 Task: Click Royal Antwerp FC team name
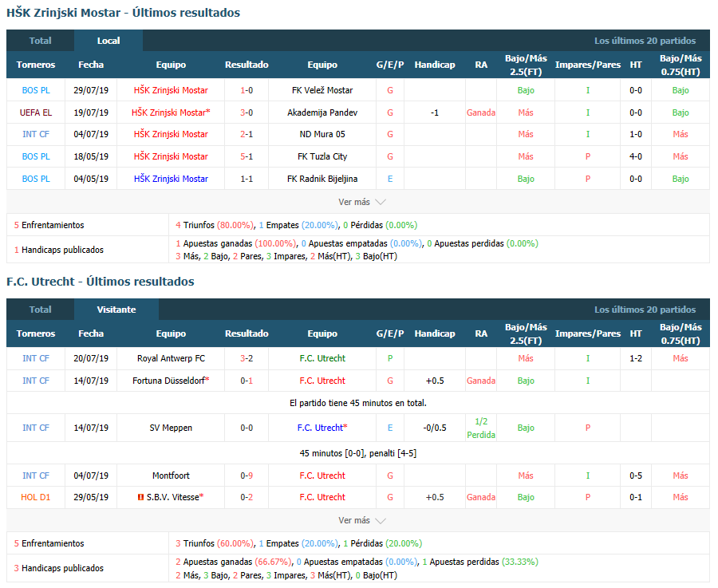point(171,358)
